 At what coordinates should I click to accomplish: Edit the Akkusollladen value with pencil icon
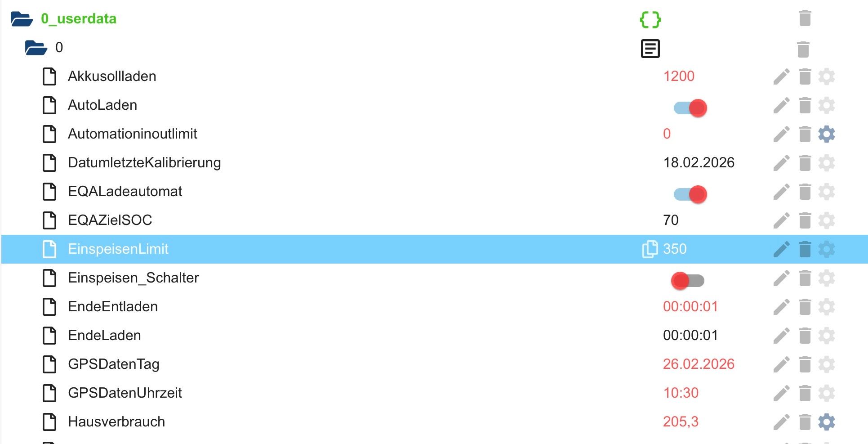tap(781, 76)
